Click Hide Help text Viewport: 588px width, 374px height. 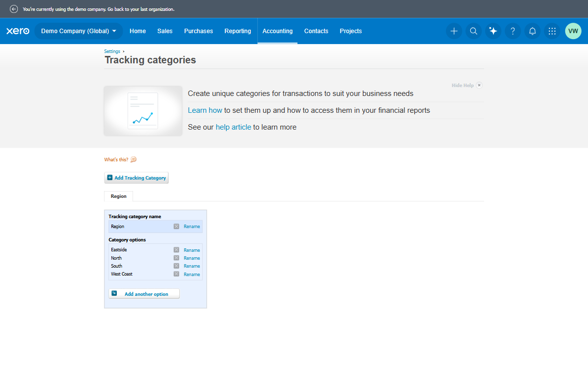(x=462, y=86)
